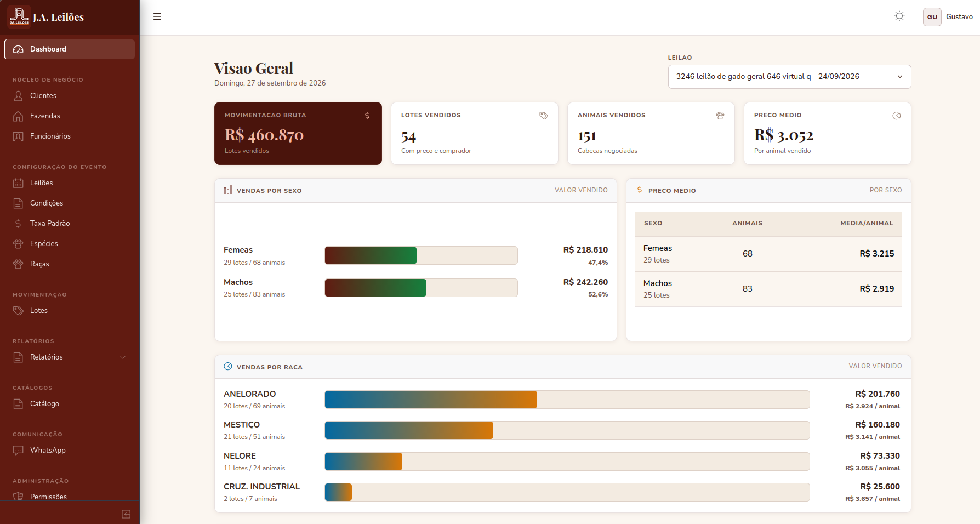The height and width of the screenshot is (524, 980).
Task: Click the Condições document icon
Action: tap(18, 203)
